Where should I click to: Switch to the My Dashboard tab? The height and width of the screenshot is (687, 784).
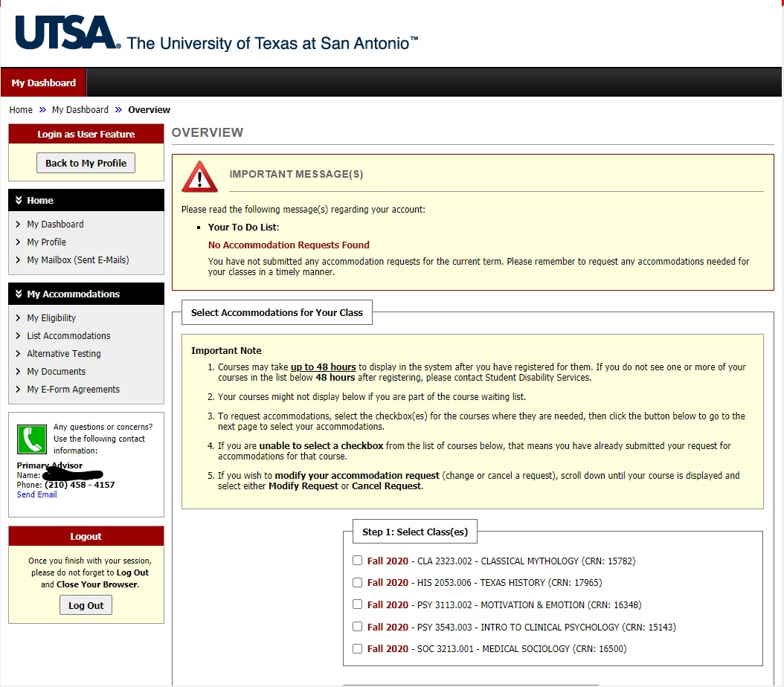(x=42, y=83)
